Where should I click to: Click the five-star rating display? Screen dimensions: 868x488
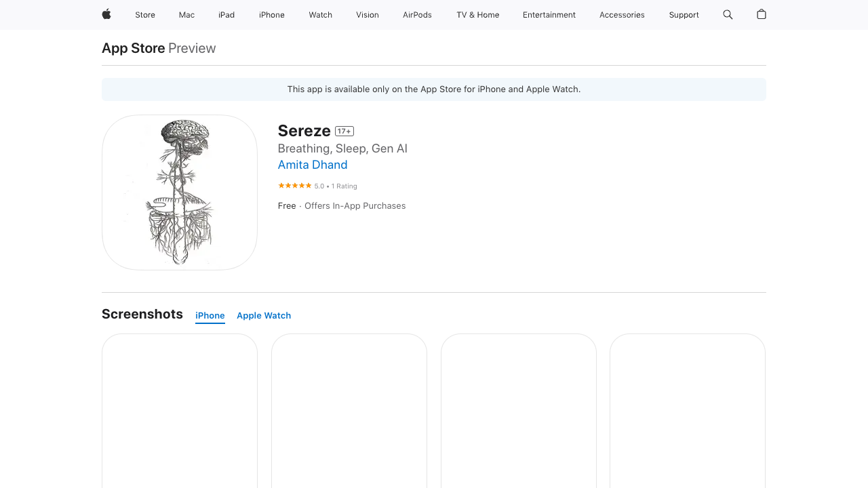[294, 185]
